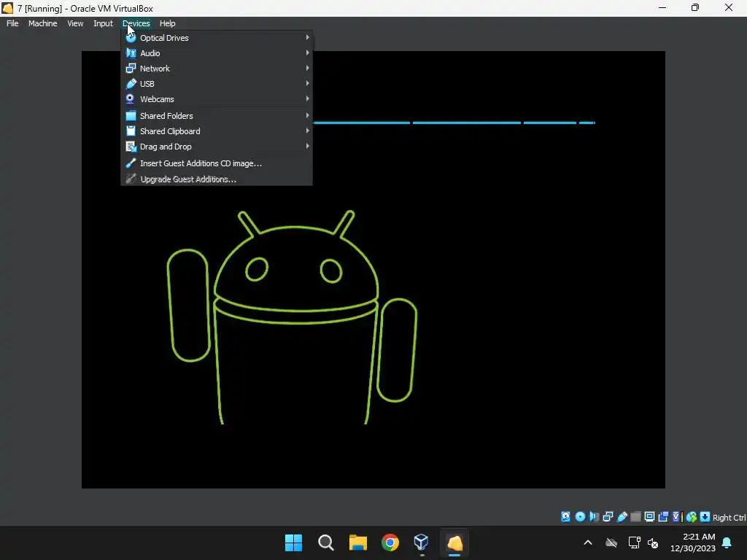This screenshot has height=560, width=747.
Task: Click the muted volume tray icon
Action: coord(653,542)
